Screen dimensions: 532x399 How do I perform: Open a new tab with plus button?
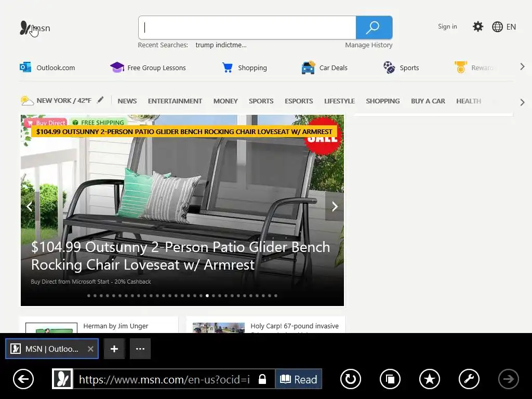point(114,349)
